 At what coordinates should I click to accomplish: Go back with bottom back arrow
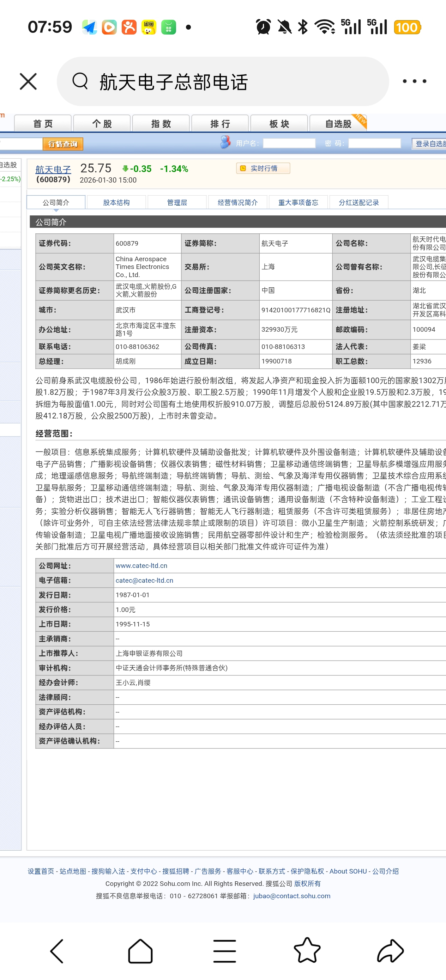[57, 951]
